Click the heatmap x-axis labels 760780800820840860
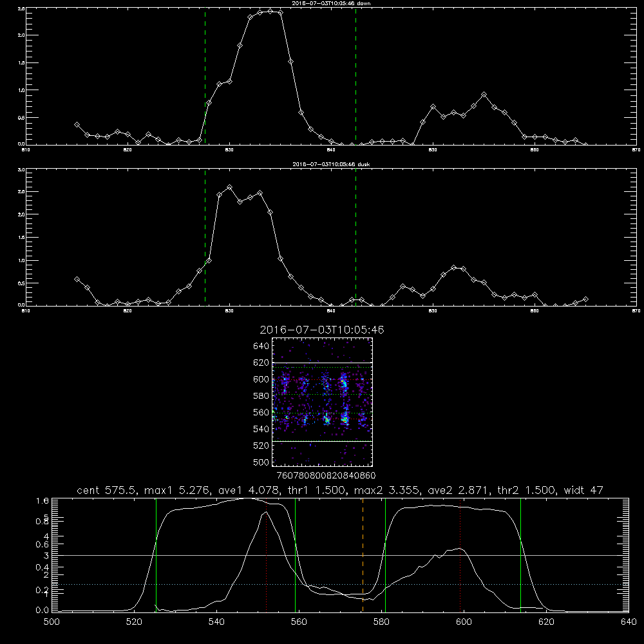644x644 pixels. click(326, 475)
